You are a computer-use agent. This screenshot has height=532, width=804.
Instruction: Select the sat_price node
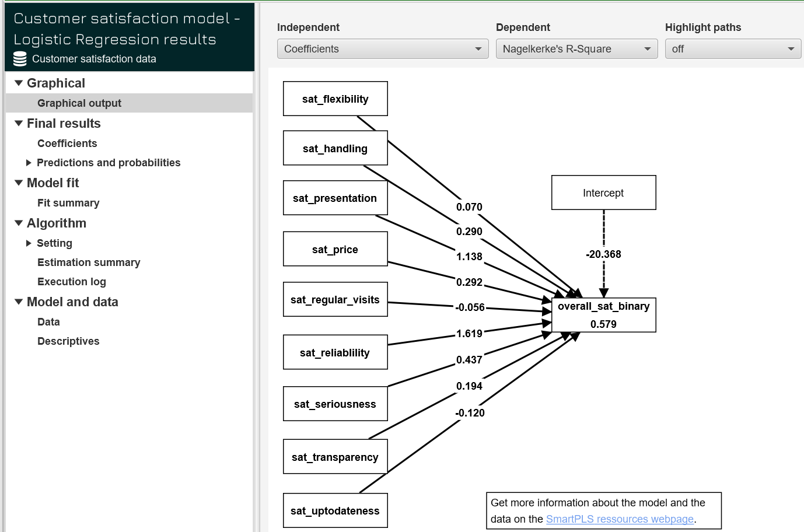(x=335, y=249)
